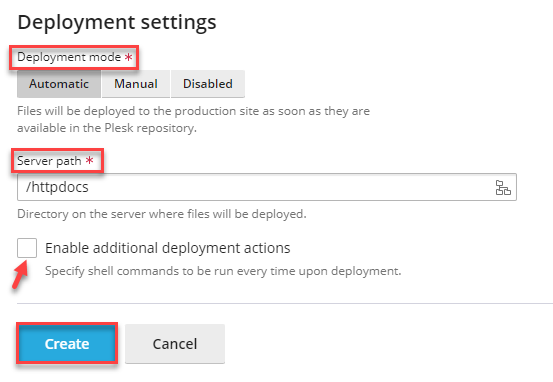Click the separator line above the Create button

(285, 303)
